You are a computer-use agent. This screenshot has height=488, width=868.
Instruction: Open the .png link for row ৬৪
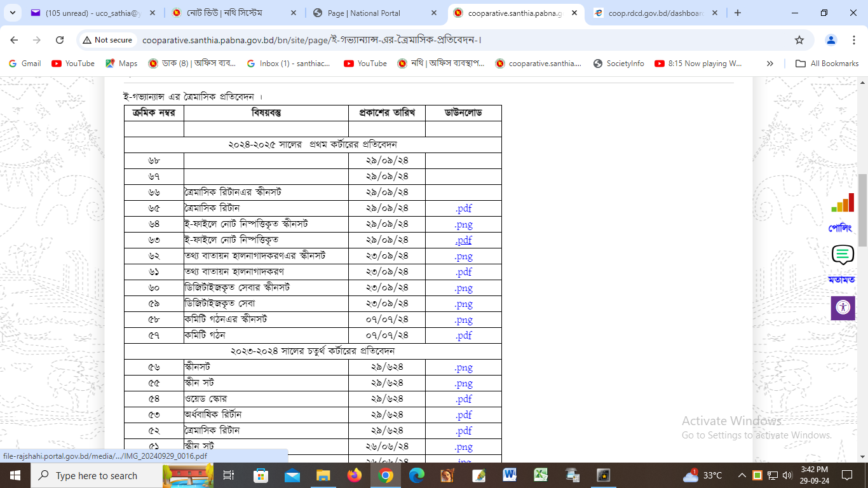pyautogui.click(x=463, y=224)
